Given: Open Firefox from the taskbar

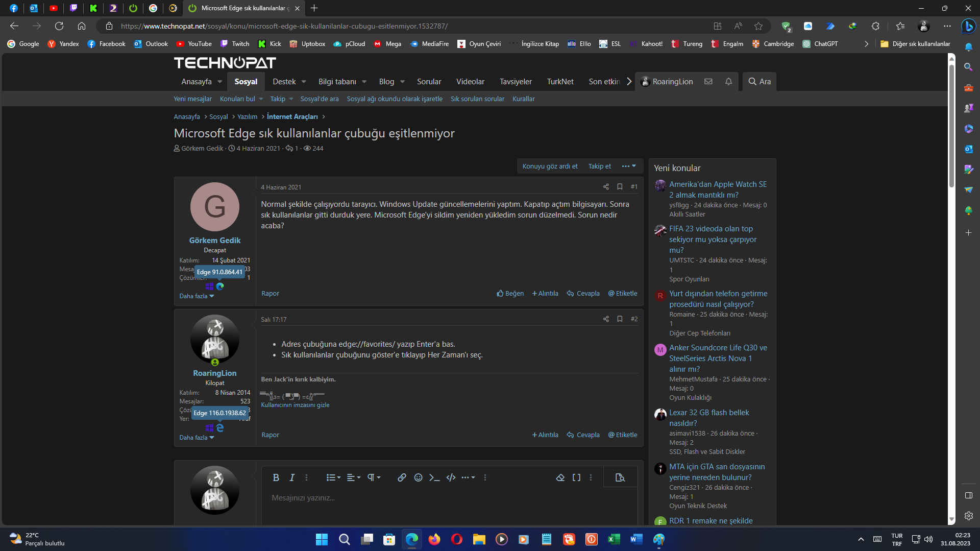Looking at the screenshot, I should point(434,539).
